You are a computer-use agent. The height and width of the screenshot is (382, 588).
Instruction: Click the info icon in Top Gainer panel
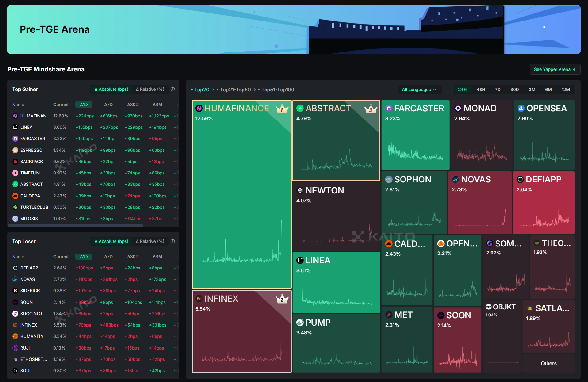click(x=173, y=89)
